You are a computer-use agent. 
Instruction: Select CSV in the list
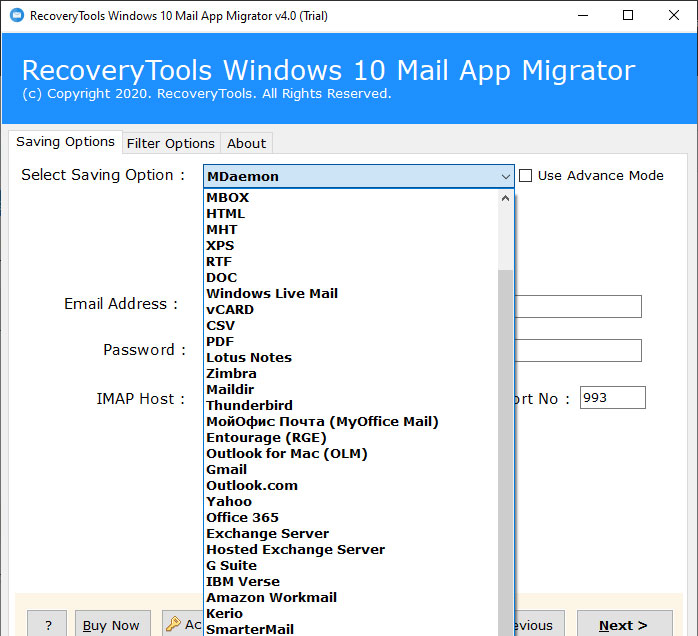pos(351,326)
